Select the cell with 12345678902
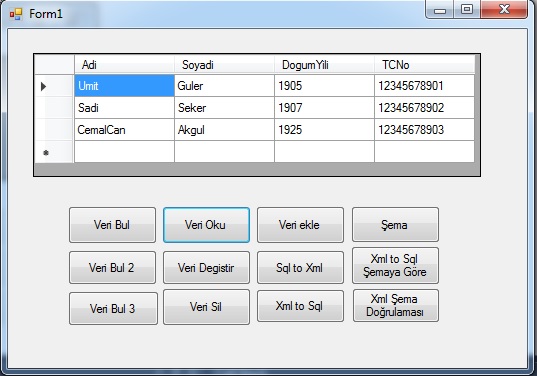Screen dimensions: 537x376 coord(424,108)
